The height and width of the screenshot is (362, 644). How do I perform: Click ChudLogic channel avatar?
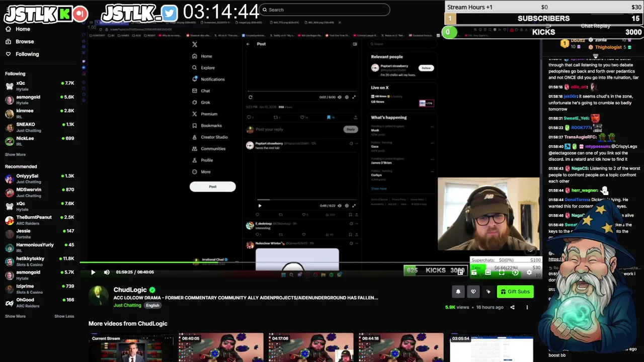click(x=99, y=296)
